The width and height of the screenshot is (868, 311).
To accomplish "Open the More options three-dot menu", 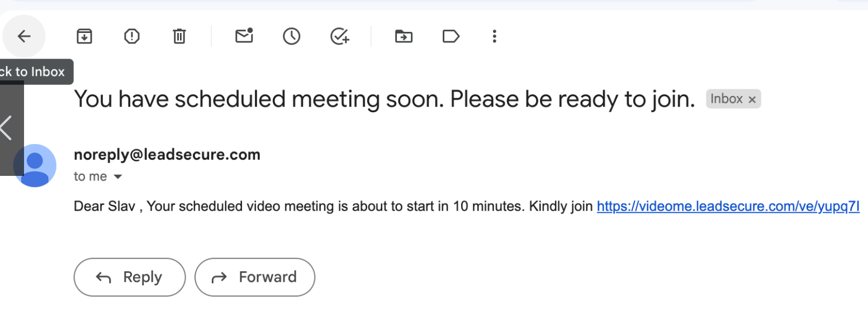I will click(494, 37).
